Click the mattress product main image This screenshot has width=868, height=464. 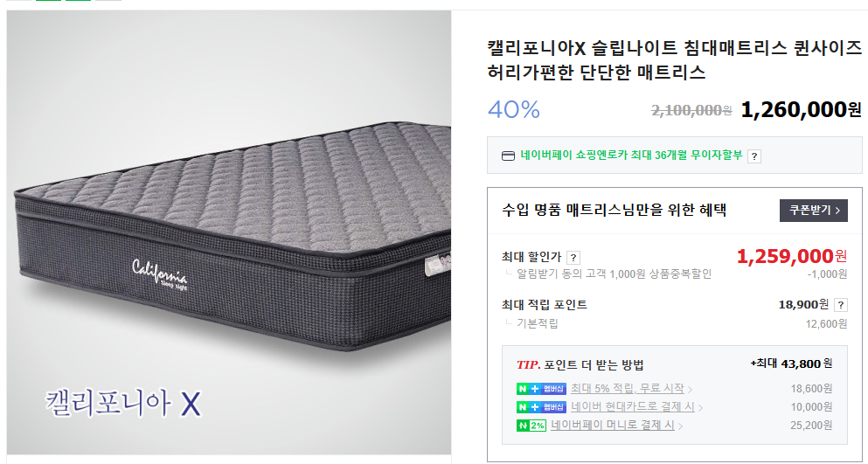229,232
